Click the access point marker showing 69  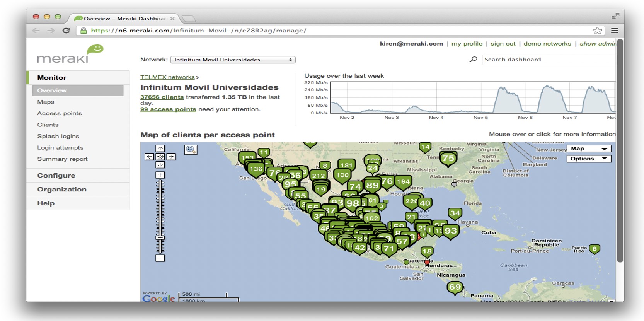click(455, 287)
